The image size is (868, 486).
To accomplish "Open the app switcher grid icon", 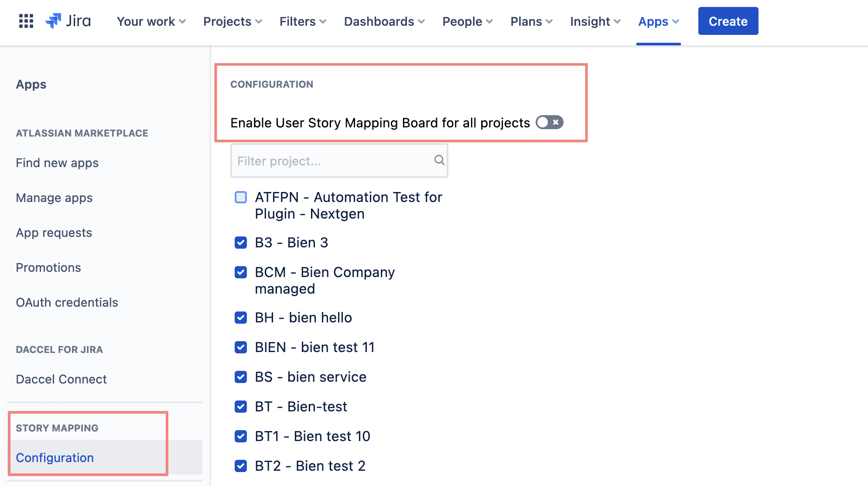I will click(x=26, y=21).
